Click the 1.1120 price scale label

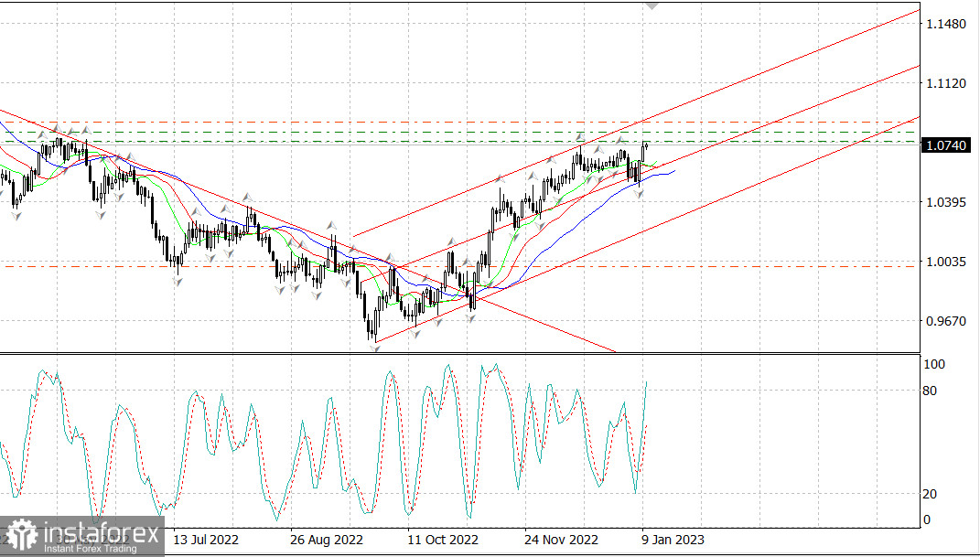(946, 83)
